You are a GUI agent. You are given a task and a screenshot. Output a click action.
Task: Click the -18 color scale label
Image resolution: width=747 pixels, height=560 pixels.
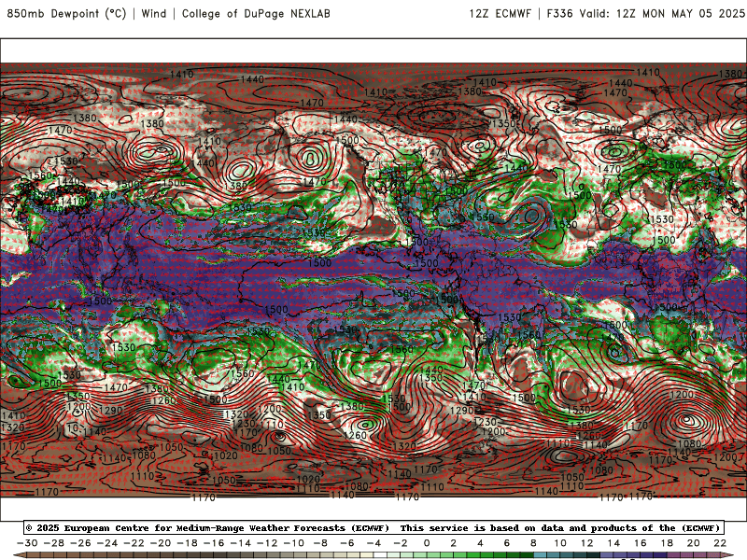(x=188, y=543)
